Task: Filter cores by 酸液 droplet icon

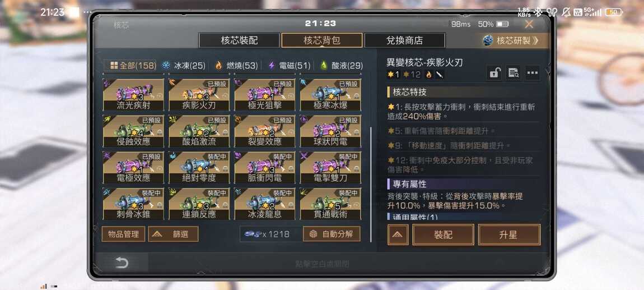Action: pos(324,66)
